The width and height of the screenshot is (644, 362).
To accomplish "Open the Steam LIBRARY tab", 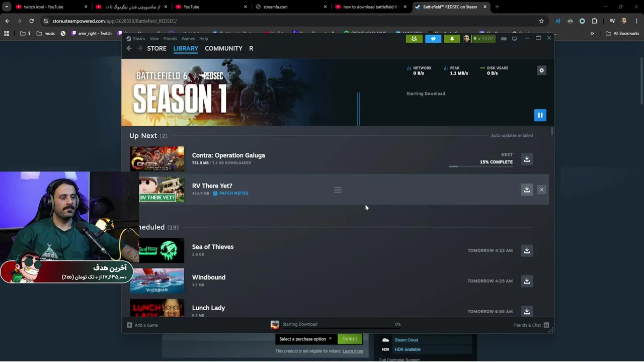I will 186,48.
